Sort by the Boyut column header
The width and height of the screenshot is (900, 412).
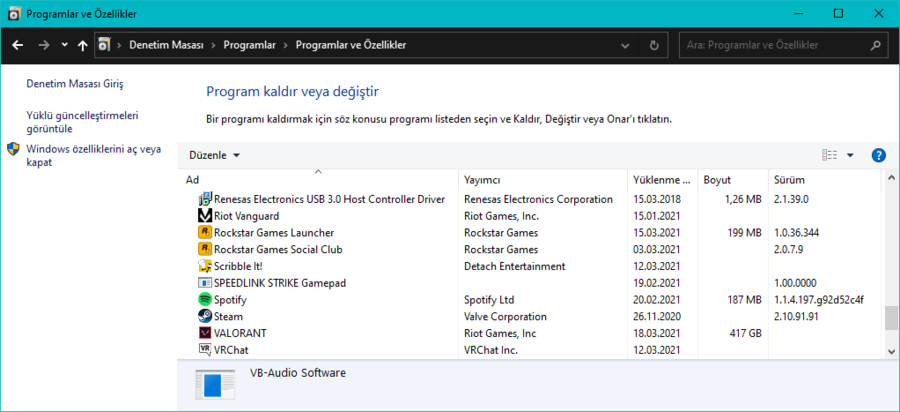click(x=733, y=180)
